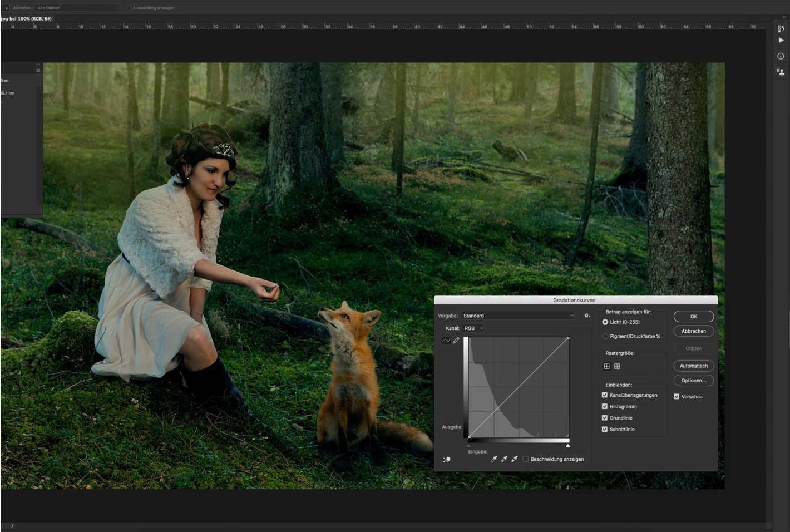Select Pigment/Druckfarbe % radio option

coord(605,336)
